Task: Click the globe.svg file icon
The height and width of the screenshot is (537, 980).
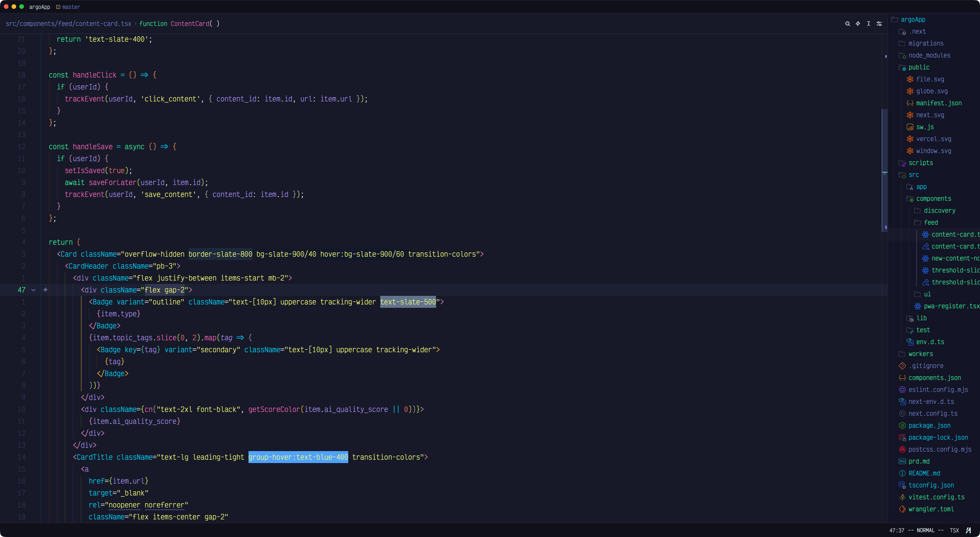Action: (910, 91)
